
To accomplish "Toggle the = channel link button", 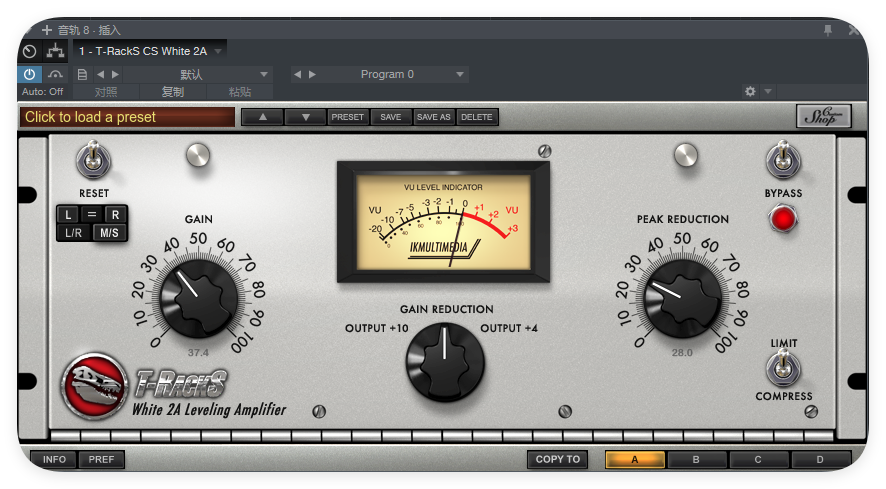I will pyautogui.click(x=92, y=215).
